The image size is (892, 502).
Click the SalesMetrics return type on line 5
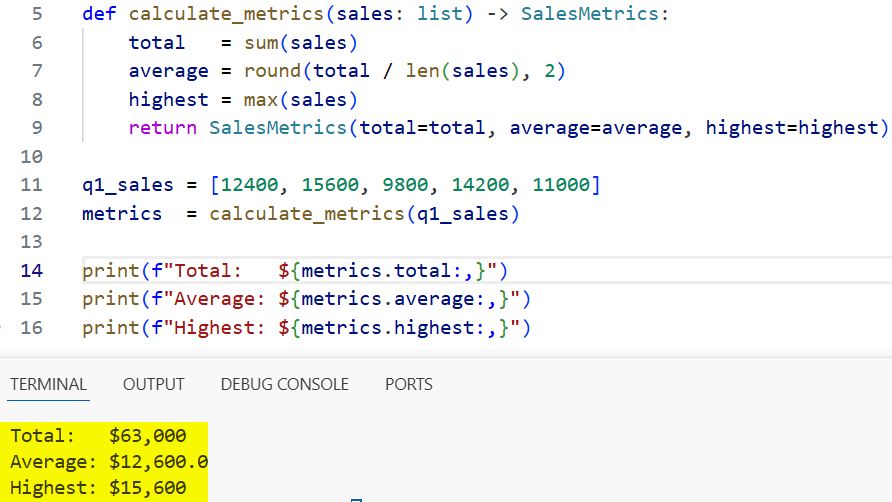pos(590,14)
